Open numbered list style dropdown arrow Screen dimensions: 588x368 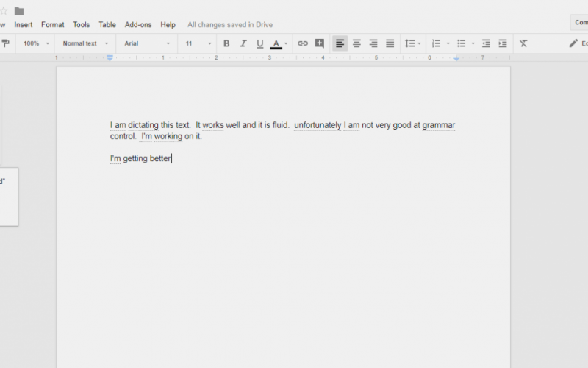coord(448,44)
